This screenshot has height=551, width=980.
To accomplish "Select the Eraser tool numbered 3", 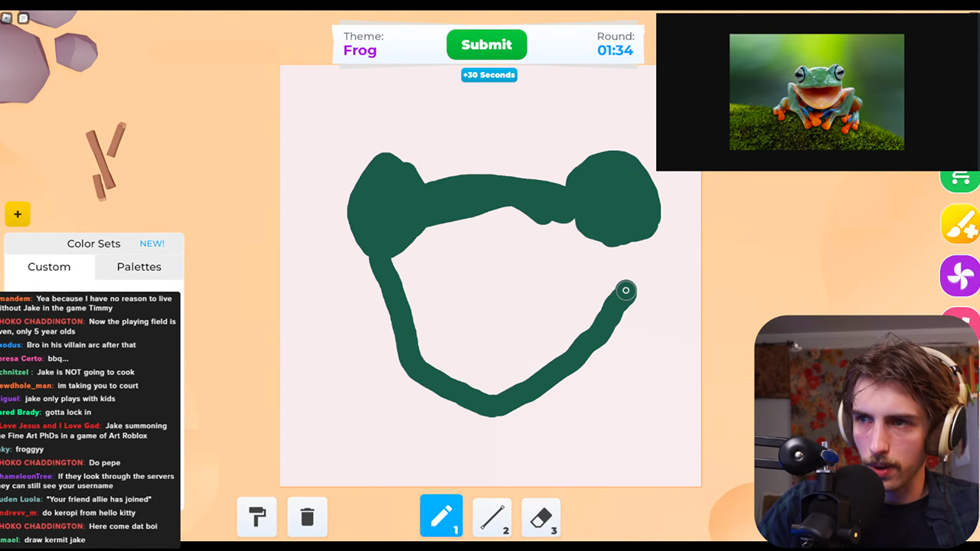I will click(541, 517).
